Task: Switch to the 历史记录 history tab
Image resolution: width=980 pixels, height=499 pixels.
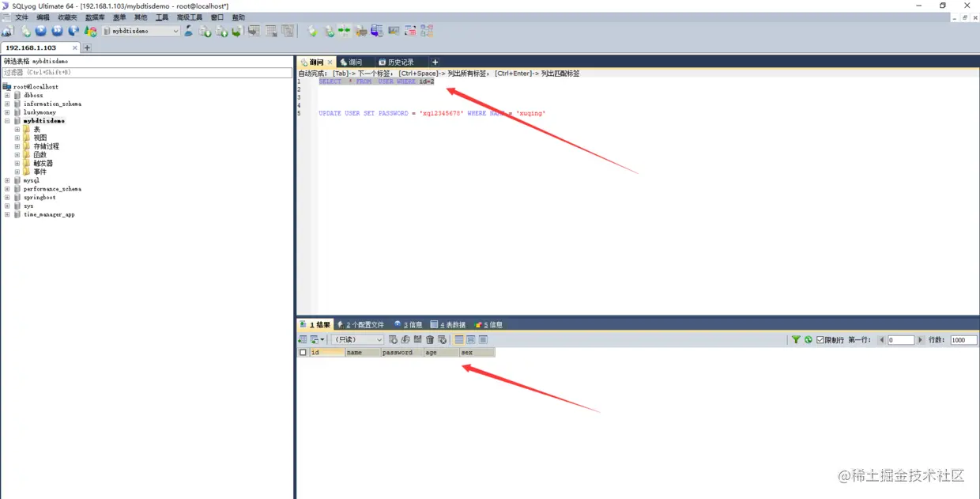Action: coord(401,62)
